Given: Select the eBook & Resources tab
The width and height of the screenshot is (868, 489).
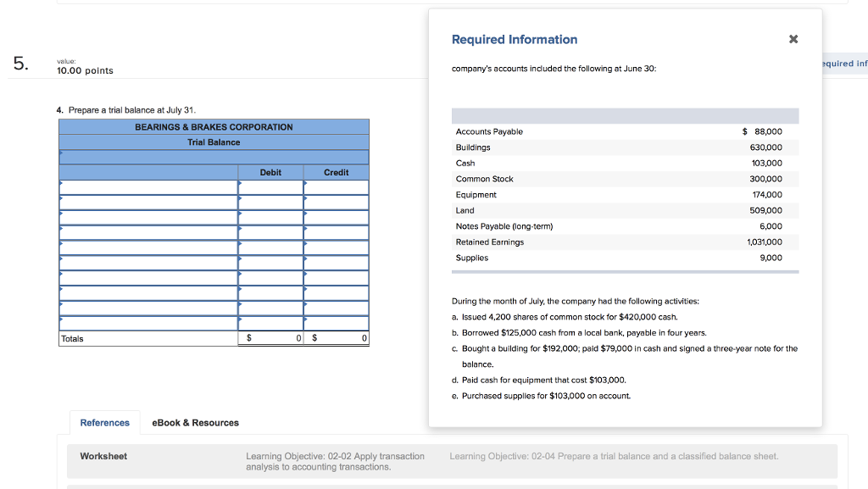Looking at the screenshot, I should (x=195, y=422).
